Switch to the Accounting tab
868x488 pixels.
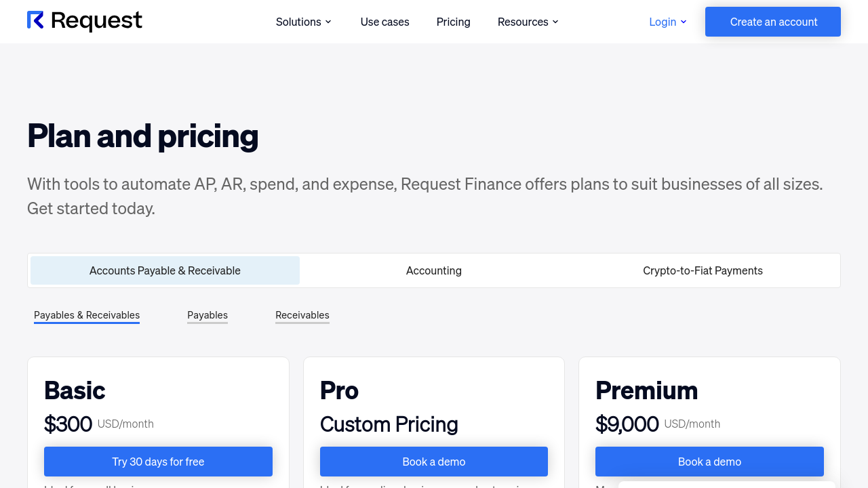coord(434,270)
